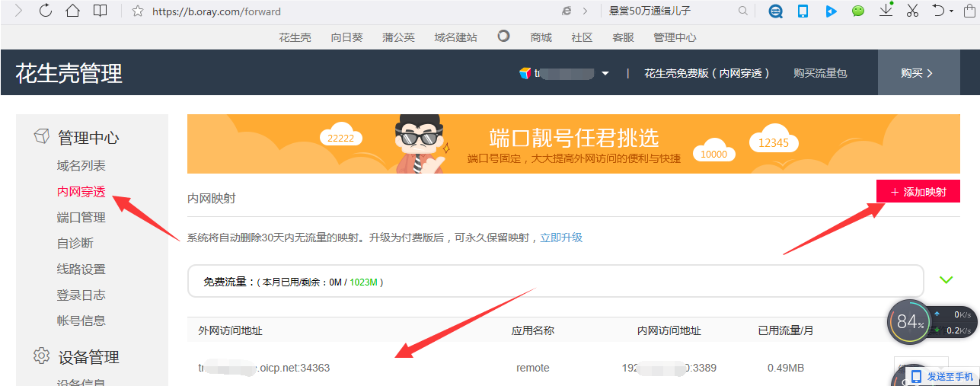Click the 发送至手机 floating button
Screen dimensions: 980x386
tap(942, 376)
